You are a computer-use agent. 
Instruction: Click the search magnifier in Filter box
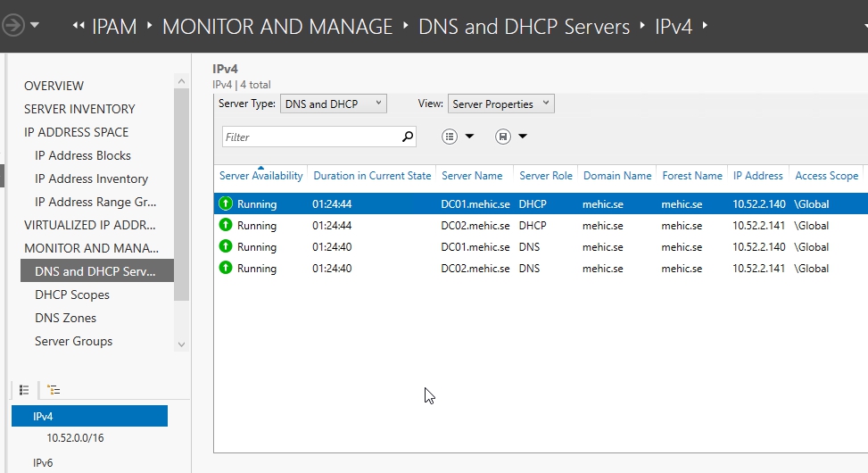point(408,137)
